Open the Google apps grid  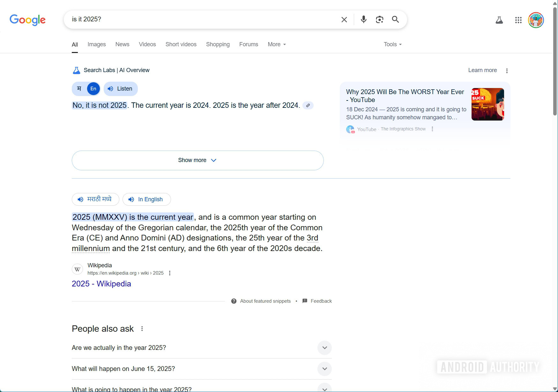click(518, 20)
